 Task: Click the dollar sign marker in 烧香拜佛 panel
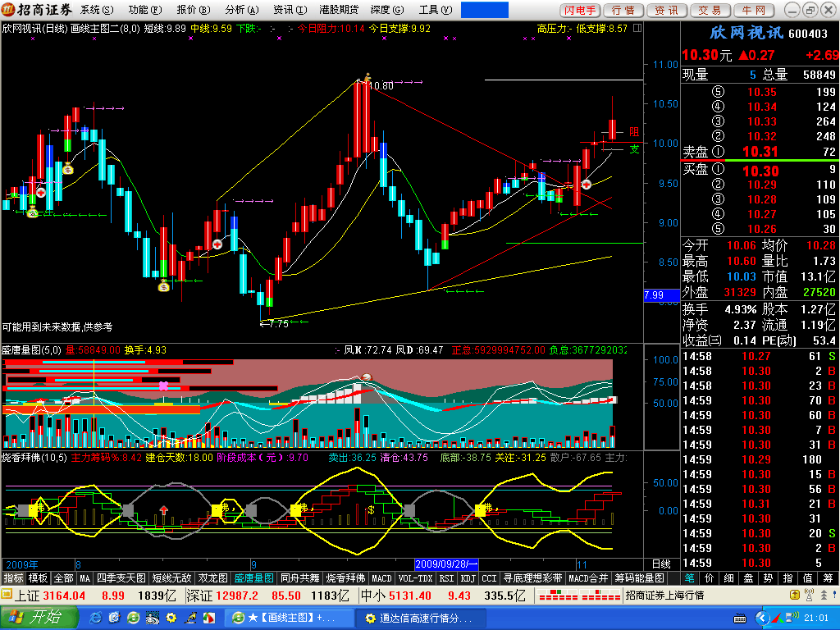pyautogui.click(x=371, y=510)
